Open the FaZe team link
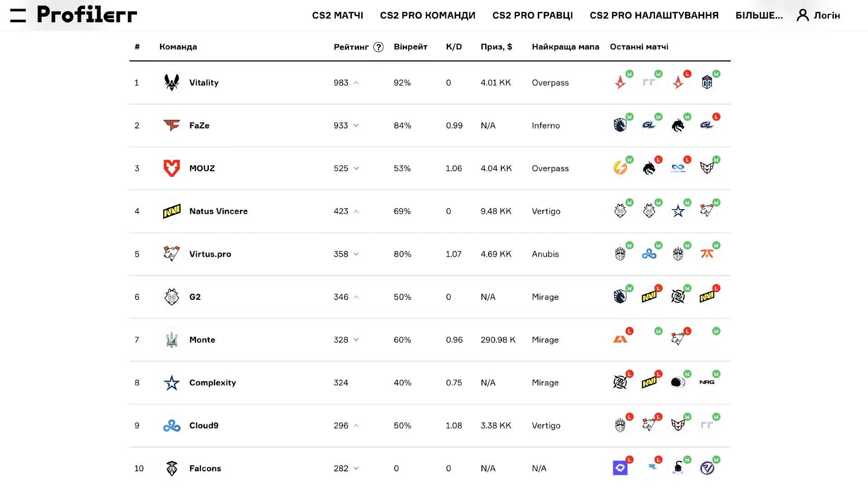Image resolution: width=868 pixels, height=488 pixels. 199,126
